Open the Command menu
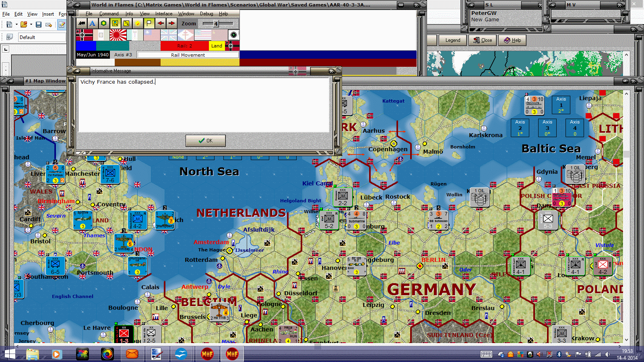This screenshot has width=644, height=362. (109, 13)
